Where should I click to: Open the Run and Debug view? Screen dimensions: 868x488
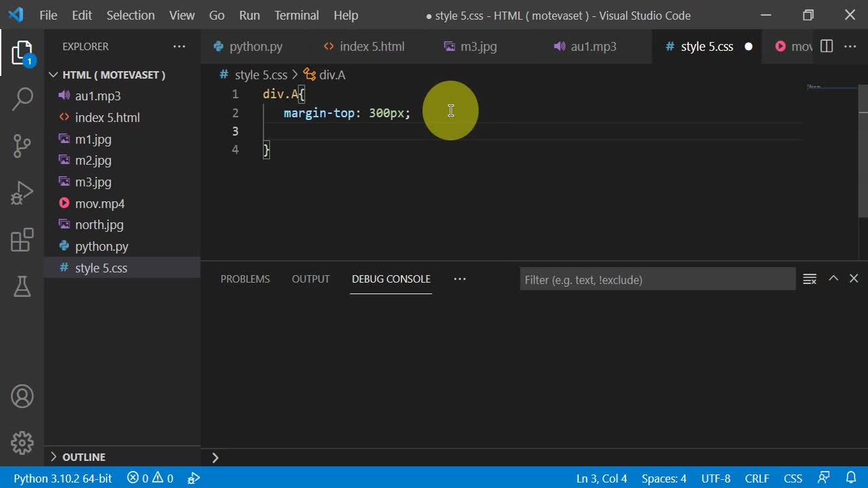point(22,193)
